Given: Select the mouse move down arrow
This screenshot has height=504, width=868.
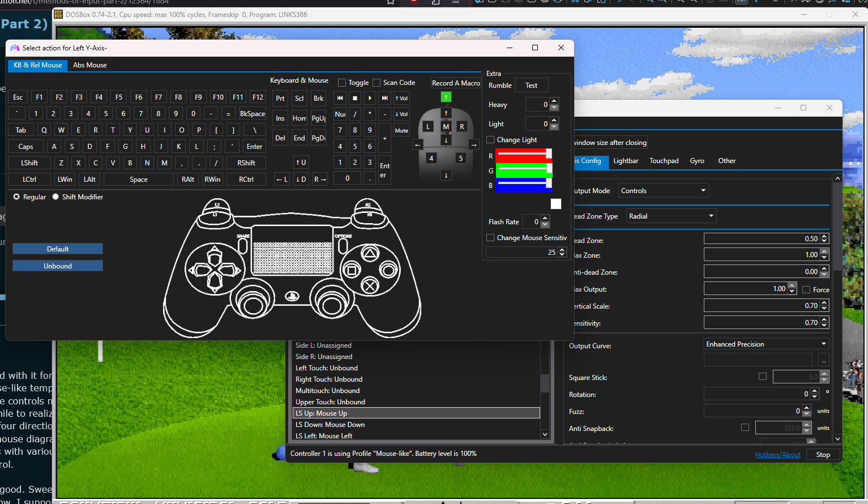Looking at the screenshot, I should point(446,176).
